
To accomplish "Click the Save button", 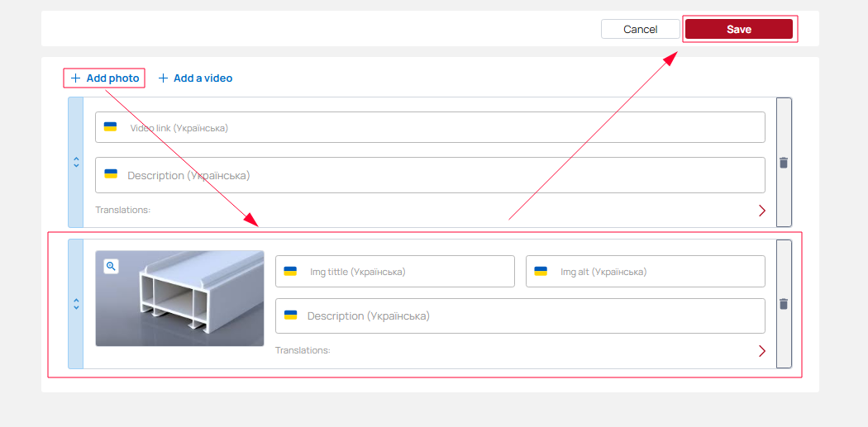I will (x=738, y=29).
